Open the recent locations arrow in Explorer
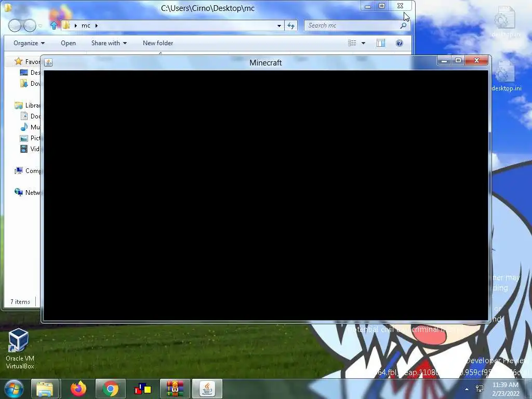The height and width of the screenshot is (399, 532). click(x=41, y=26)
